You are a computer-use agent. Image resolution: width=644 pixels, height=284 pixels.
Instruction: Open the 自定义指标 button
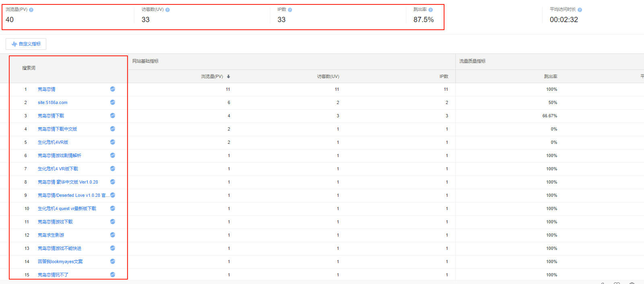pyautogui.click(x=26, y=44)
